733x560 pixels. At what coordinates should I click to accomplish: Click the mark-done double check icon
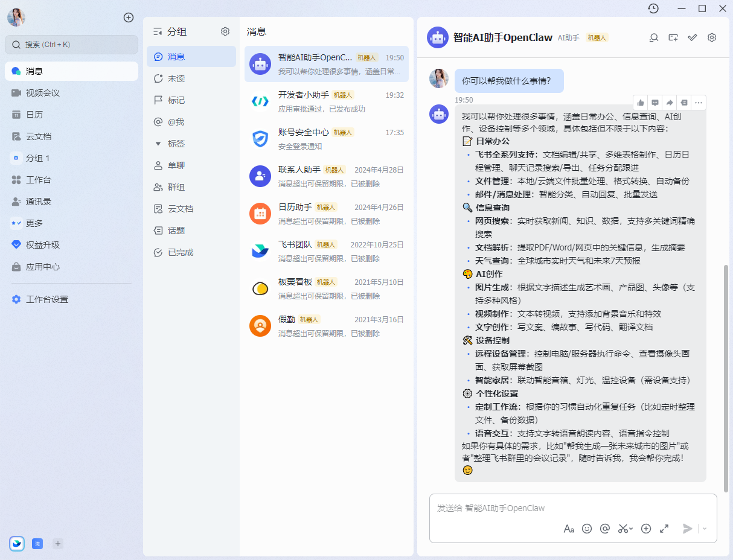[693, 37]
